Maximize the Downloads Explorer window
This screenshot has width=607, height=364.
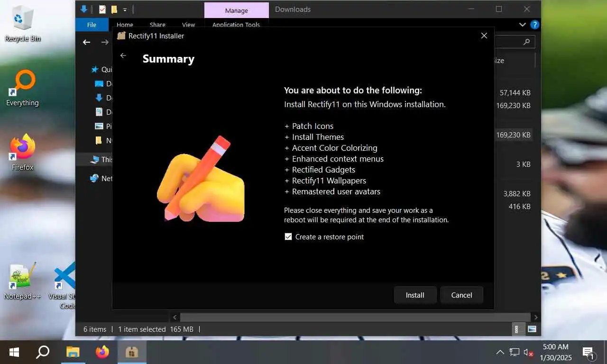[499, 9]
